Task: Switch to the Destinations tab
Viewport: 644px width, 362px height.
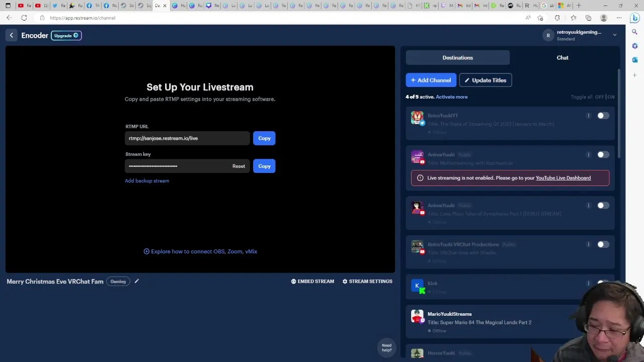Action: [x=458, y=58]
